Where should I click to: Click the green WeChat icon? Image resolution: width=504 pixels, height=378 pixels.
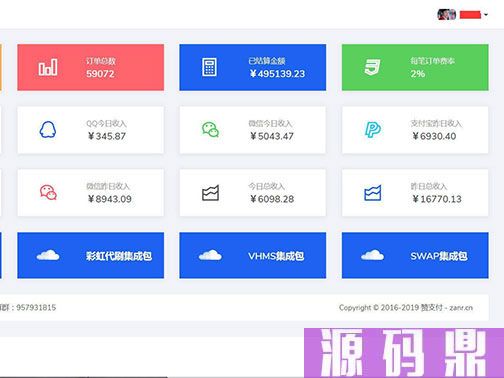[210, 130]
